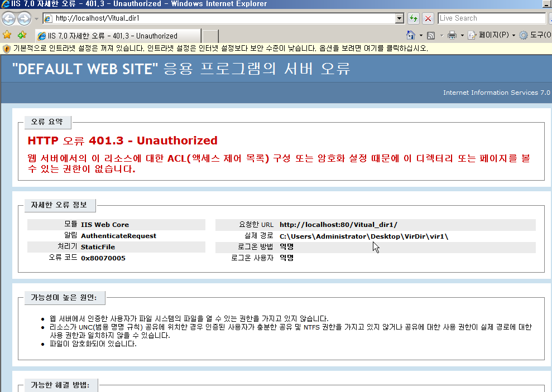The width and height of the screenshot is (552, 392).
Task: Click the HTTP 오류 401.3 - Unauthorized heading
Action: (x=122, y=141)
